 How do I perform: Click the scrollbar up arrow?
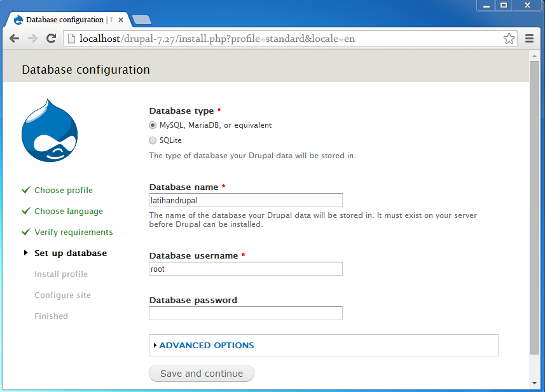[x=534, y=55]
